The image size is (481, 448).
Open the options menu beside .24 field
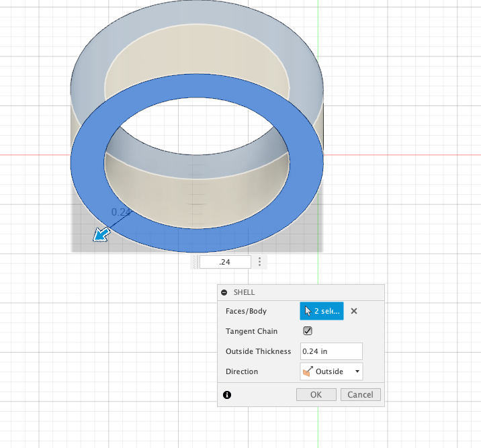259,261
